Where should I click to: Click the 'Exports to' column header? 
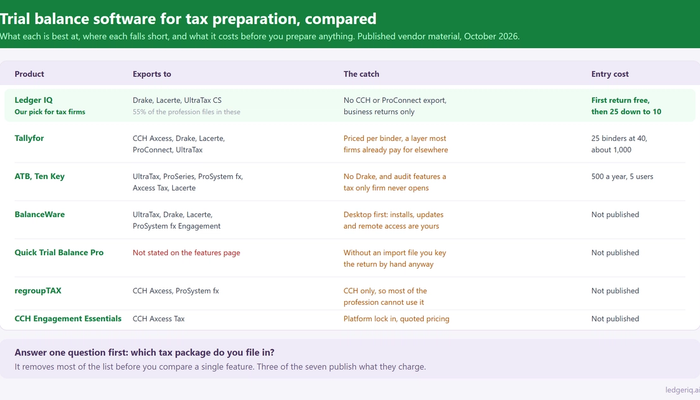152,74
